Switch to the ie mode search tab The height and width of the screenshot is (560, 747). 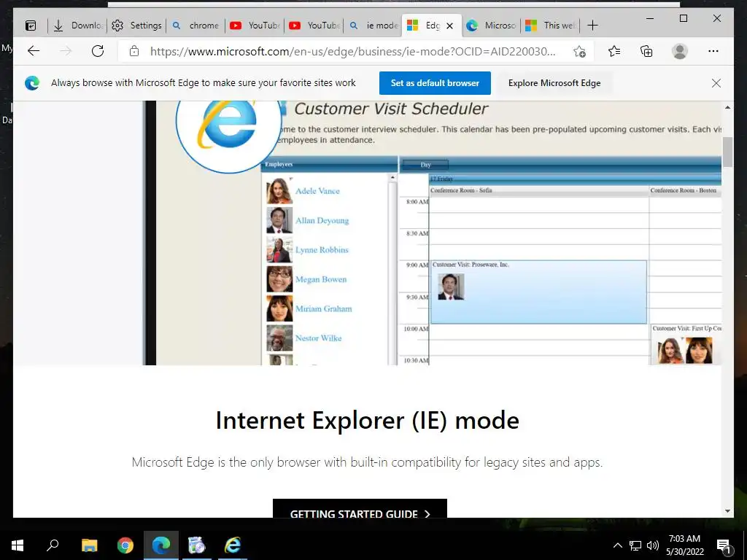click(x=373, y=26)
